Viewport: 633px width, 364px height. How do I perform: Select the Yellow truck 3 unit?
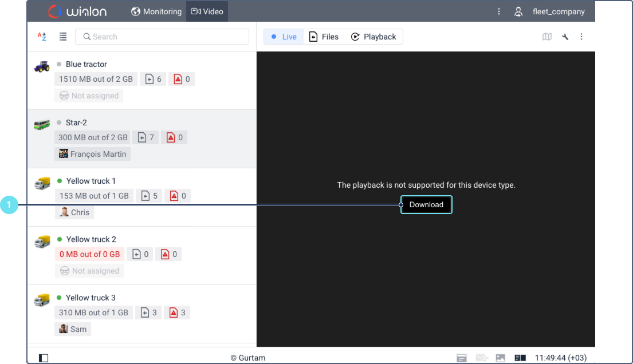click(x=91, y=298)
